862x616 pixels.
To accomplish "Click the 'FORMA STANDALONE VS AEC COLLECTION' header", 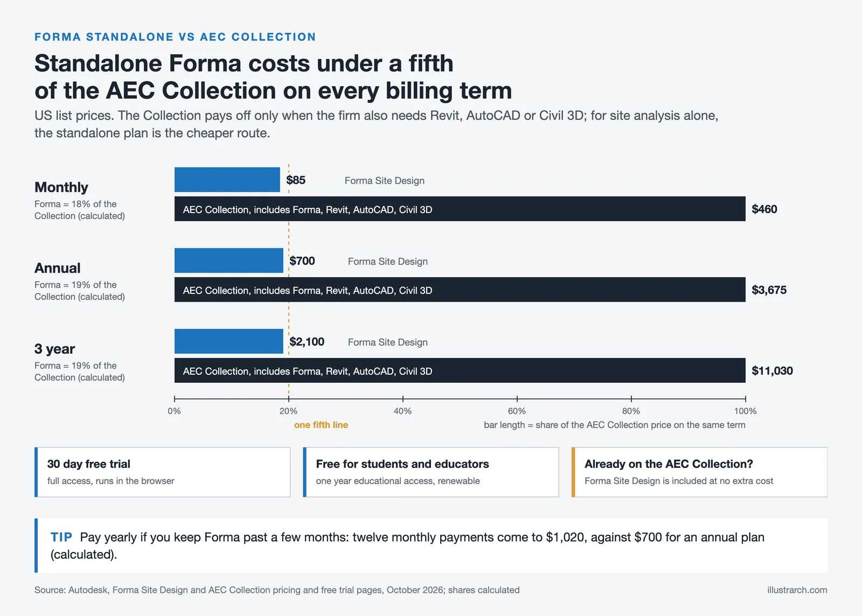I will pyautogui.click(x=175, y=37).
